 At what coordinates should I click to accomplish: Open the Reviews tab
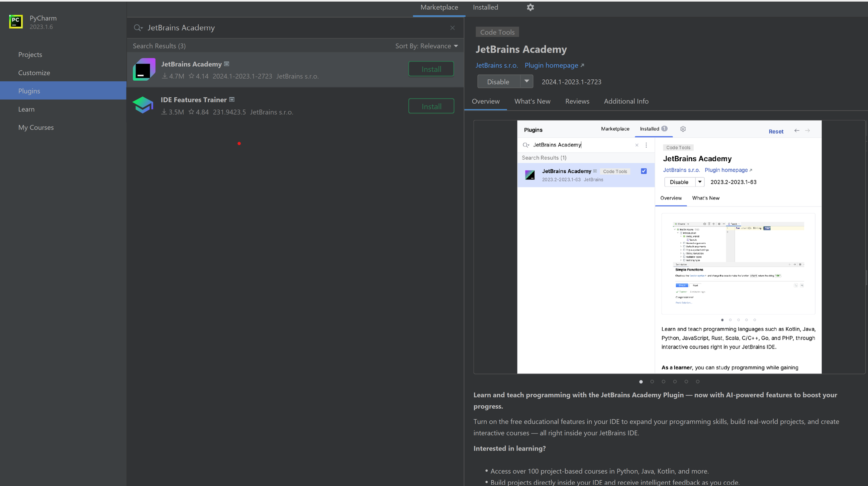click(577, 101)
